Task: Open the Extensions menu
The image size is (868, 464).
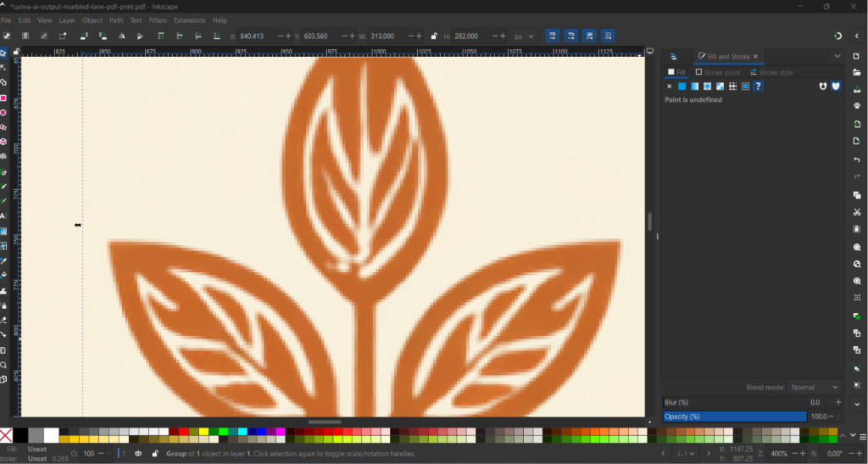Action: coord(189,20)
